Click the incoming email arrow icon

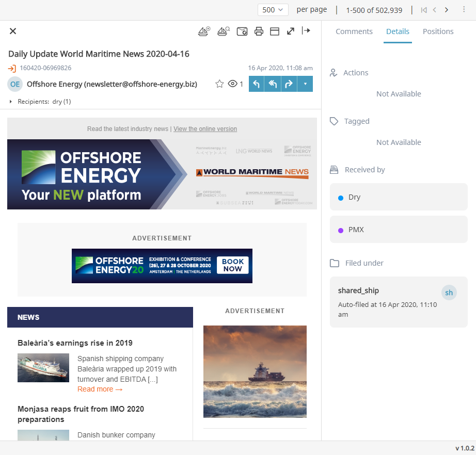tap(12, 68)
